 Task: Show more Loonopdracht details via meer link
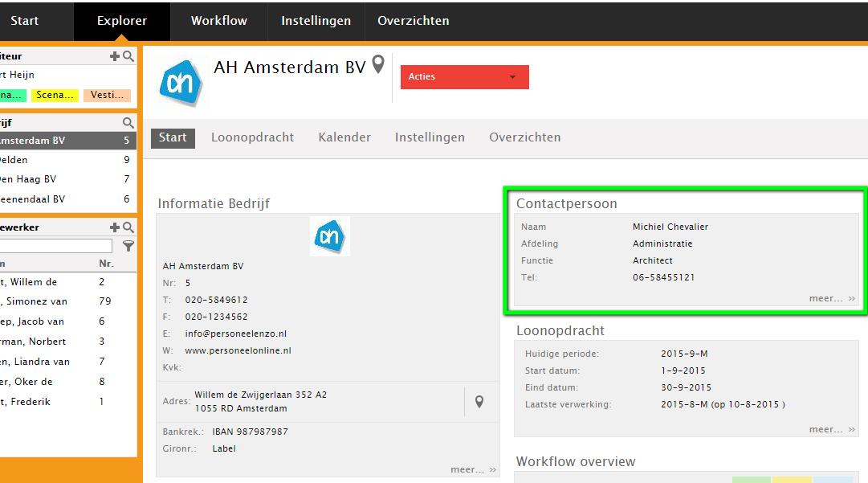[832, 429]
